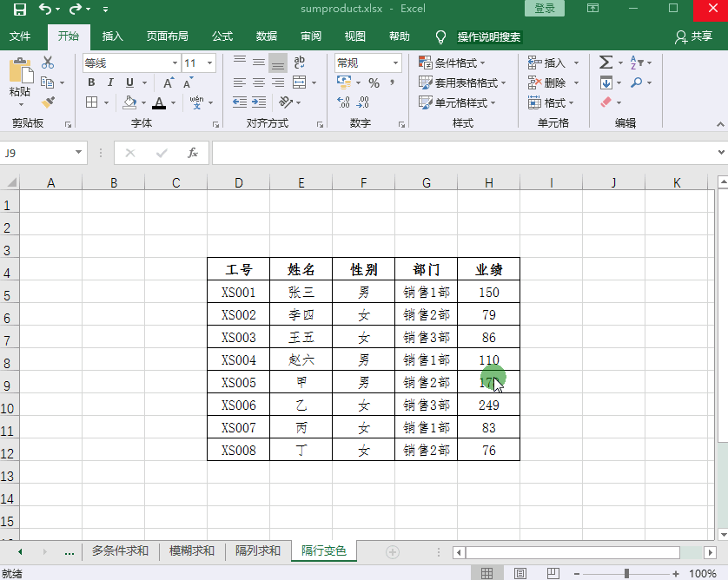Copy selection using the copy icon

tap(48, 82)
